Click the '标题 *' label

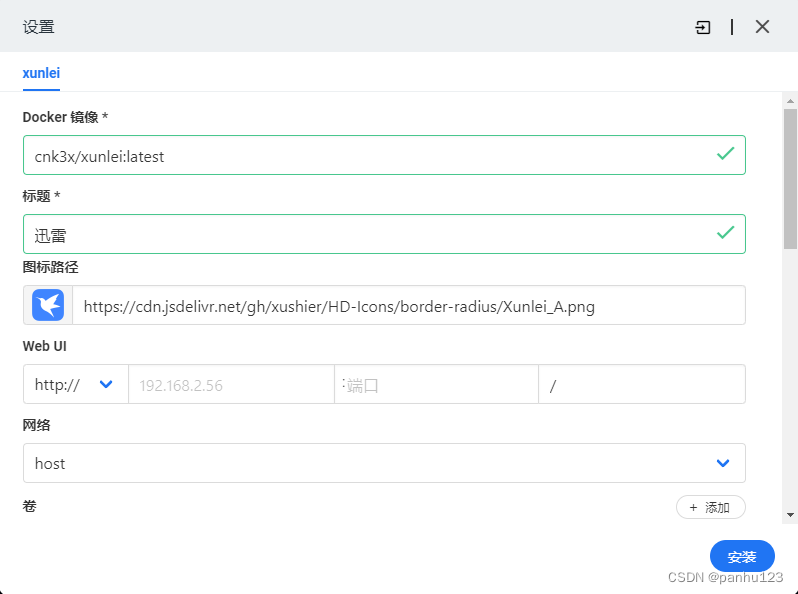tap(41, 196)
